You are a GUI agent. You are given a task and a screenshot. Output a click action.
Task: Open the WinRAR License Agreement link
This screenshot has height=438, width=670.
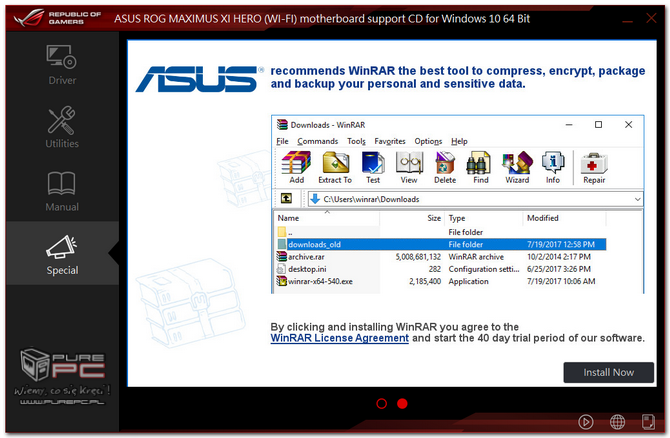[340, 338]
